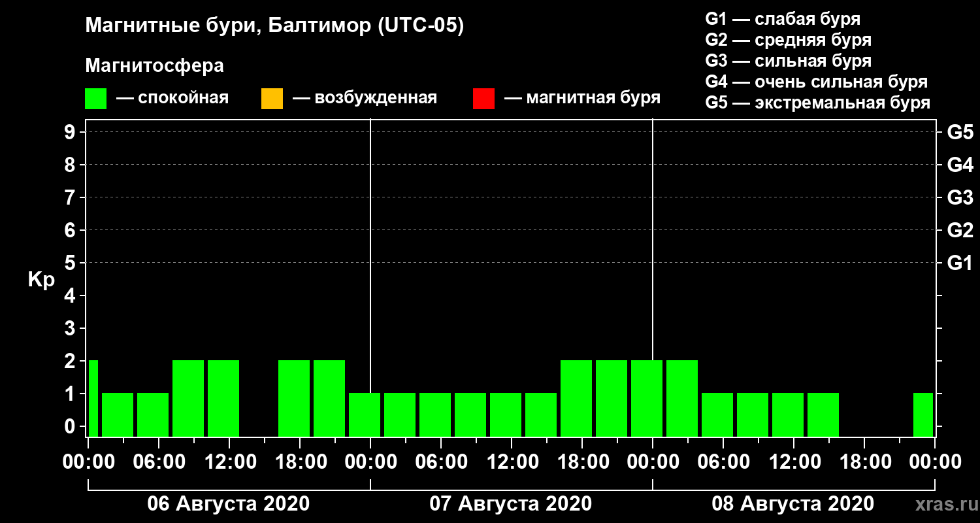Viewport: 980px width, 523px height.
Task: Click the '00:00' label at chart start
Action: click(x=88, y=462)
